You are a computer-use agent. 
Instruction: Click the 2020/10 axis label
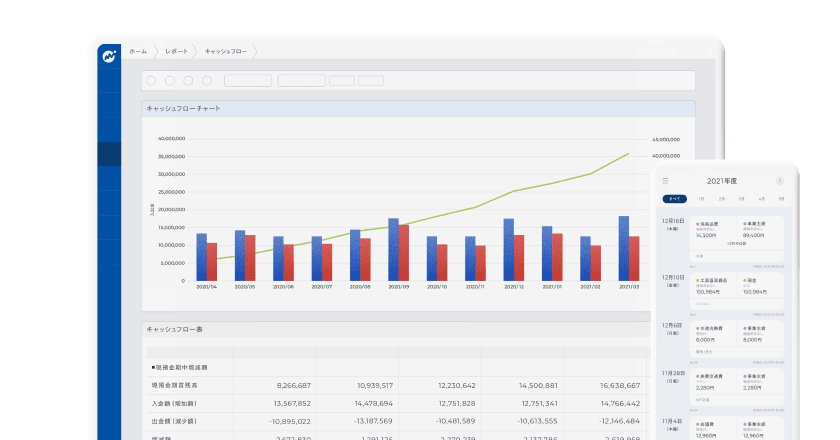[x=437, y=287]
